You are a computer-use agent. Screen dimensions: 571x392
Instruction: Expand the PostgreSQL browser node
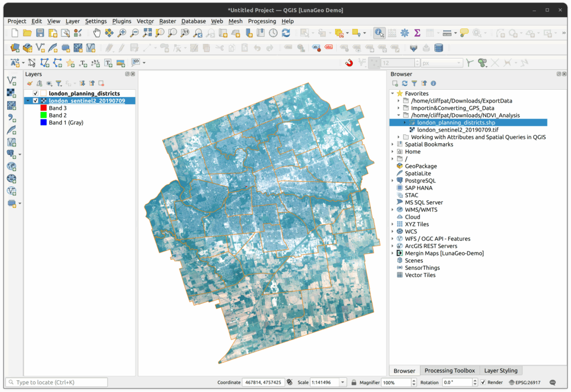tap(393, 181)
